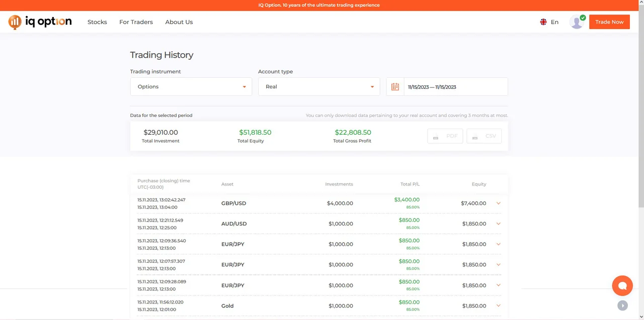Click timestamp 15.11.2023, 11:56:12.020
The image size is (644, 320).
(160, 302)
